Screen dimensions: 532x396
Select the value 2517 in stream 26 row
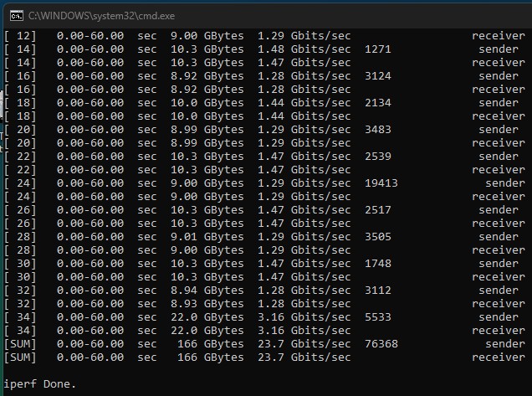pos(378,210)
